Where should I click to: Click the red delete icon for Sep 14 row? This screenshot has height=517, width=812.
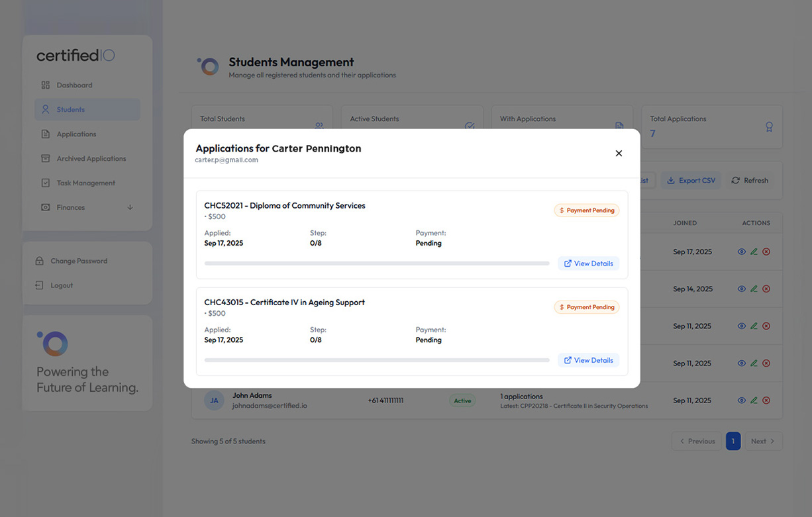click(766, 289)
